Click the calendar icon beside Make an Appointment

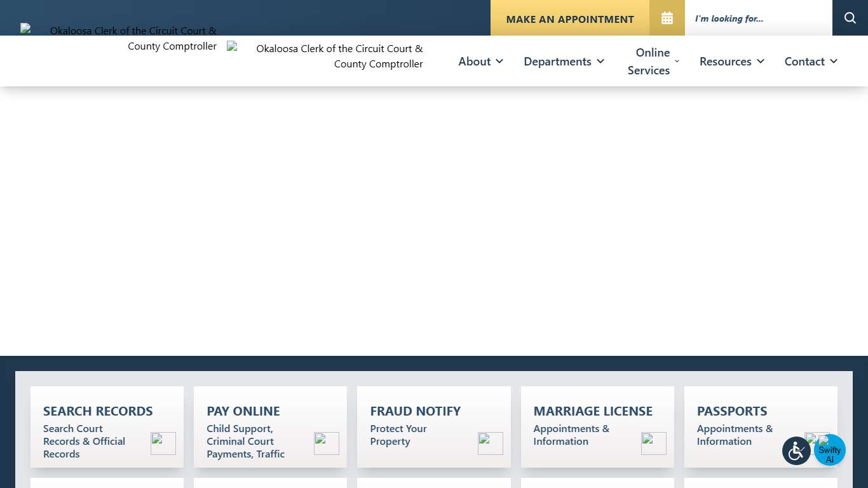pos(667,18)
